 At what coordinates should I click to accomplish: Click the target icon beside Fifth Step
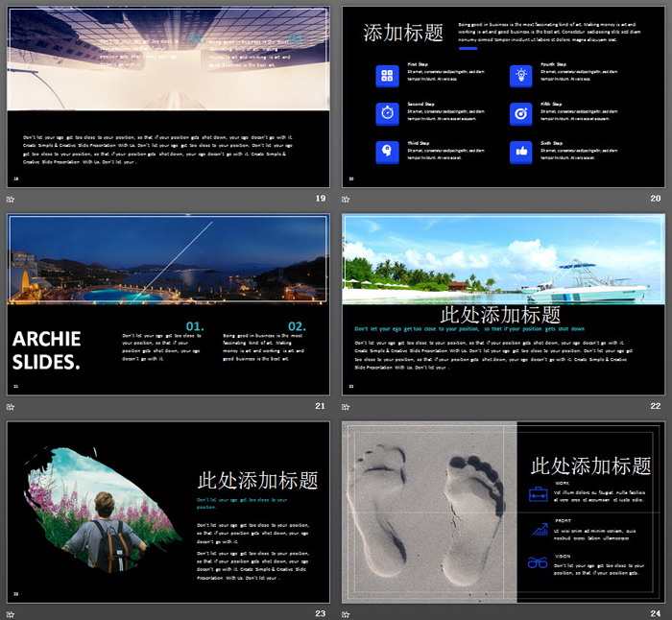[520, 112]
